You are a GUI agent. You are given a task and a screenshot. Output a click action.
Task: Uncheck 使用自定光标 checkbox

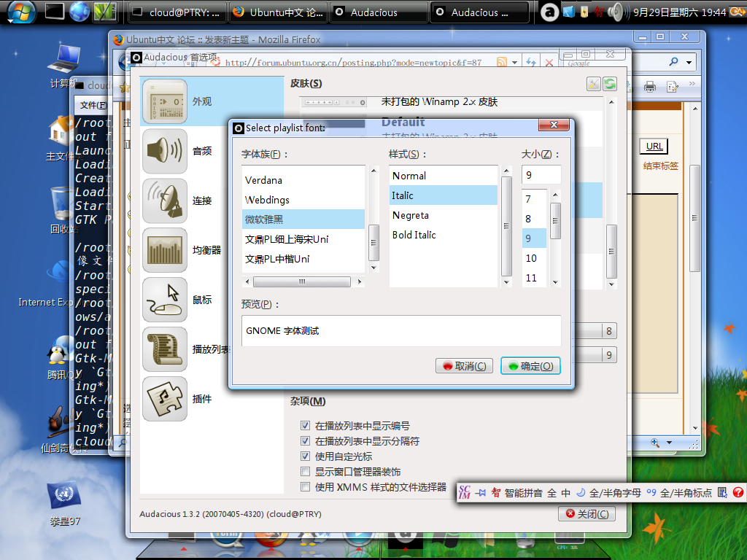(x=305, y=456)
